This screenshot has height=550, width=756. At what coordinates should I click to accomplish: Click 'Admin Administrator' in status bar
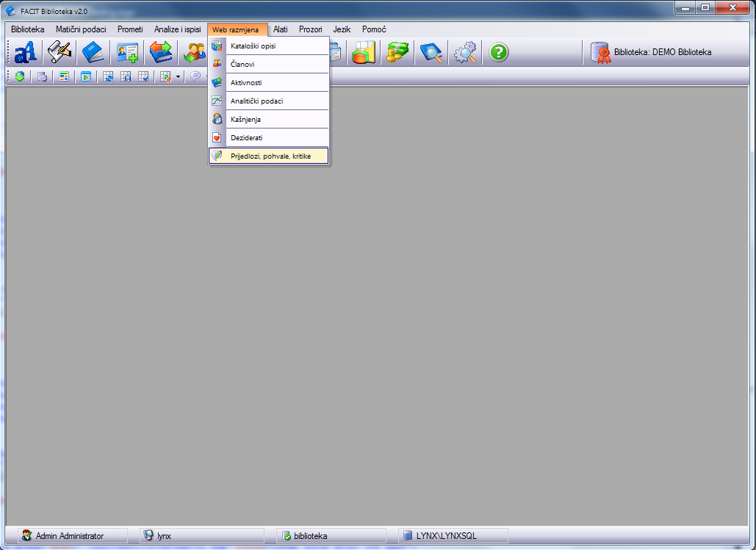coord(70,536)
